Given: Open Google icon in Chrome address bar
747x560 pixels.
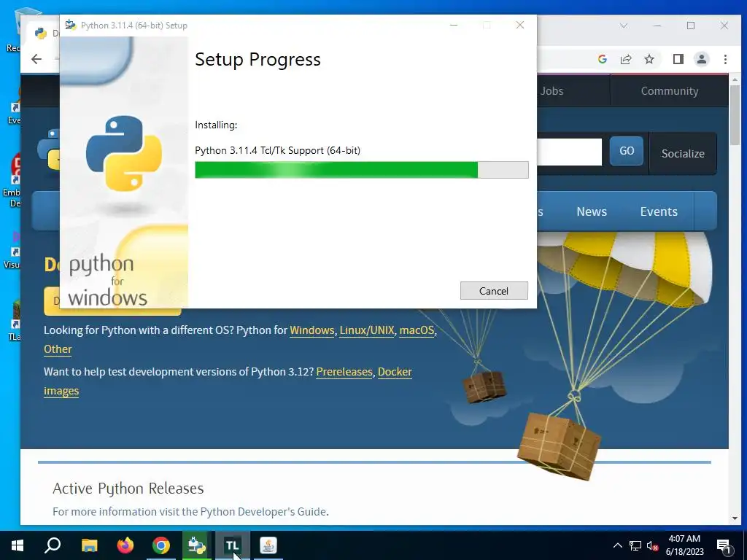Looking at the screenshot, I should point(602,59).
